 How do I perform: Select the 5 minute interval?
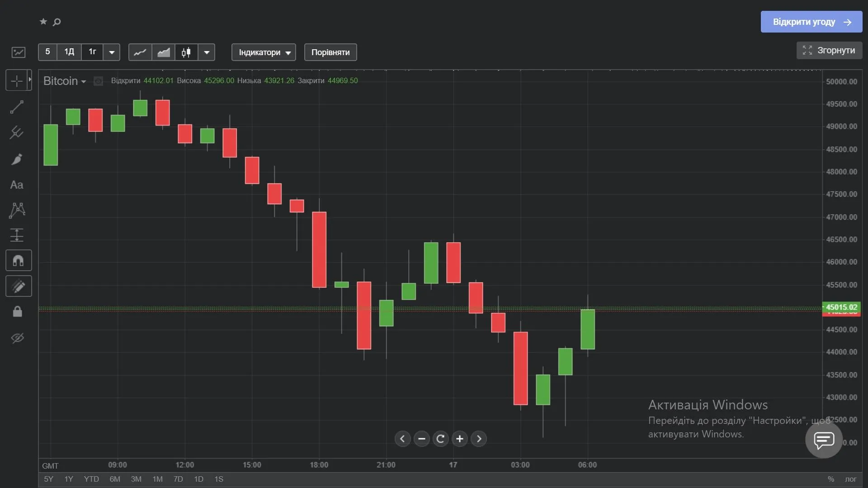click(47, 52)
